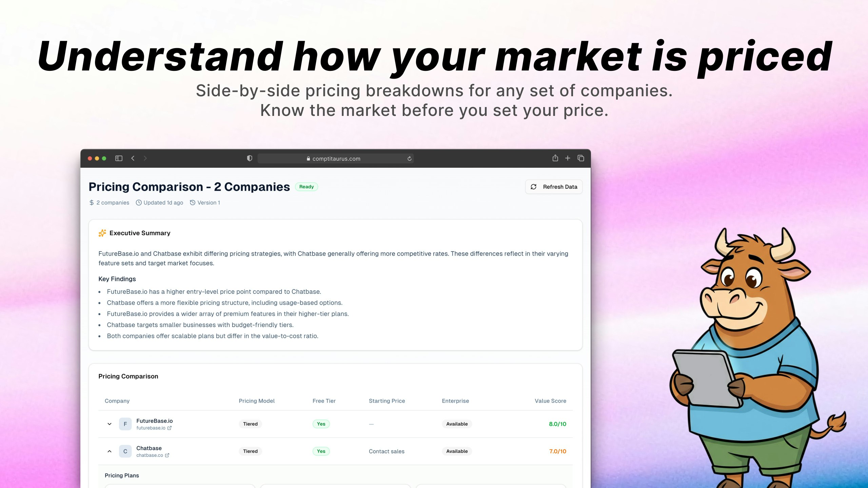
Task: Click the version history icon beside Version 1
Action: [192, 202]
